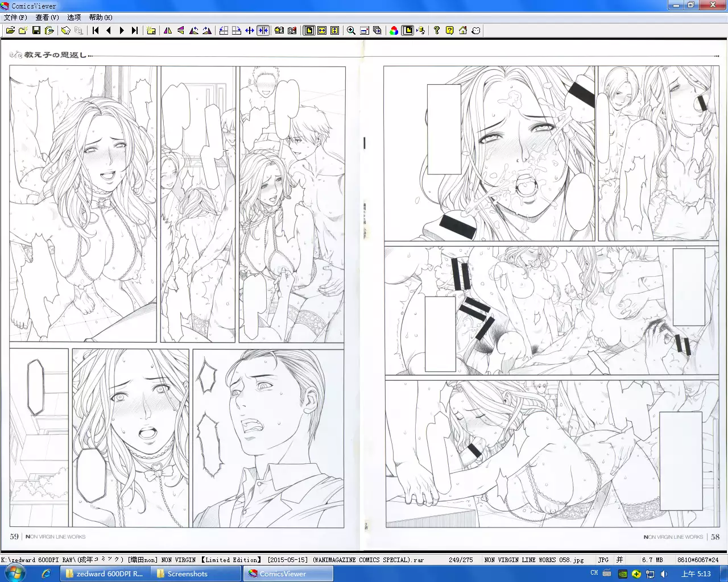The width and height of the screenshot is (728, 582).
Task: Jump to the first page
Action: coord(96,31)
